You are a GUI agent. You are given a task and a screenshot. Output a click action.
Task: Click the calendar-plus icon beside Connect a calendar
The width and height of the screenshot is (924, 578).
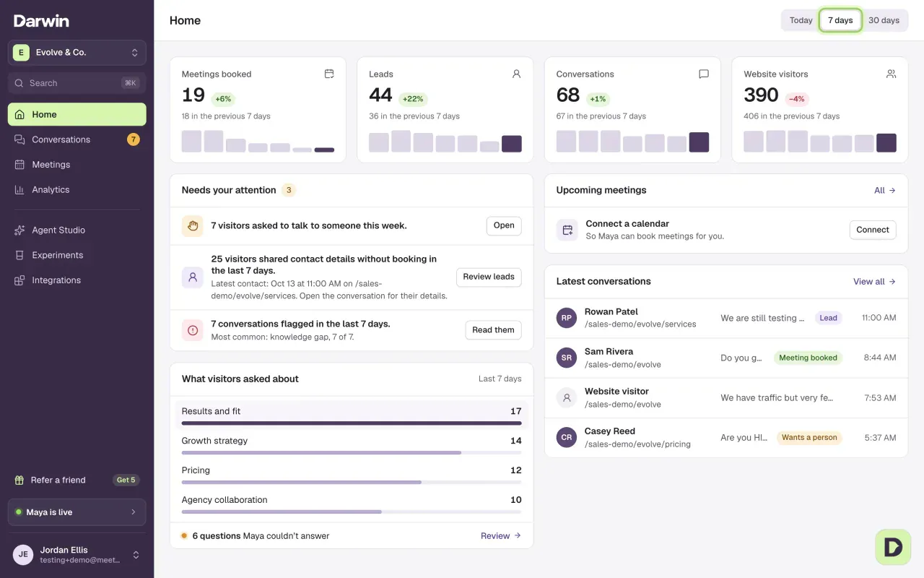coord(567,230)
